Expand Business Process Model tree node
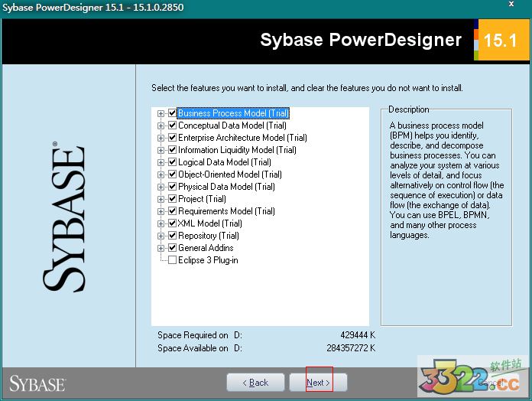This screenshot has width=532, height=401. (161, 113)
